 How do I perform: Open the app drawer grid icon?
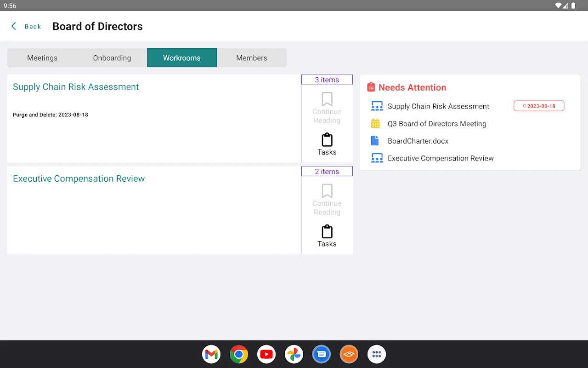pyautogui.click(x=377, y=354)
